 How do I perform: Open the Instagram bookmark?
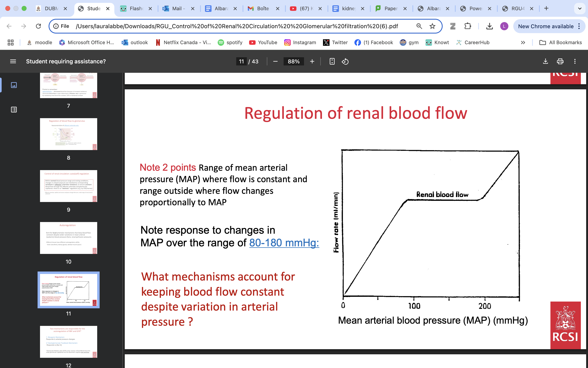click(x=300, y=42)
